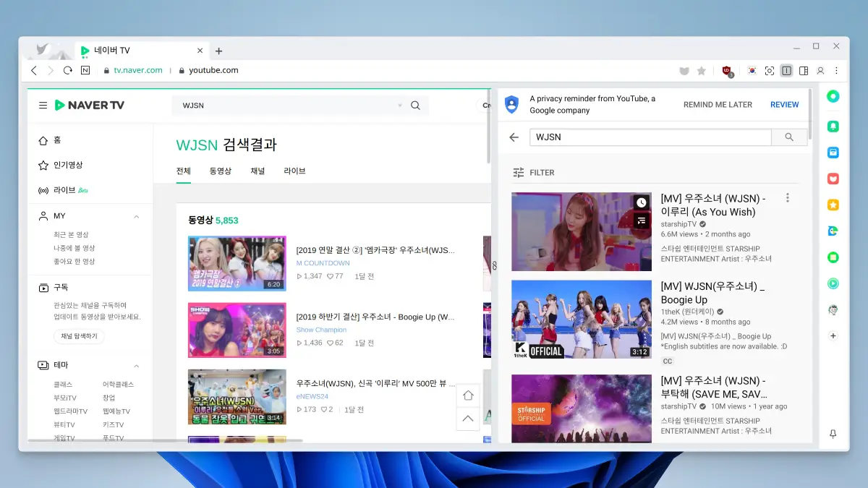Image resolution: width=868 pixels, height=488 pixels.
Task: Open the screen capture tool in the toolbar
Action: (770, 71)
